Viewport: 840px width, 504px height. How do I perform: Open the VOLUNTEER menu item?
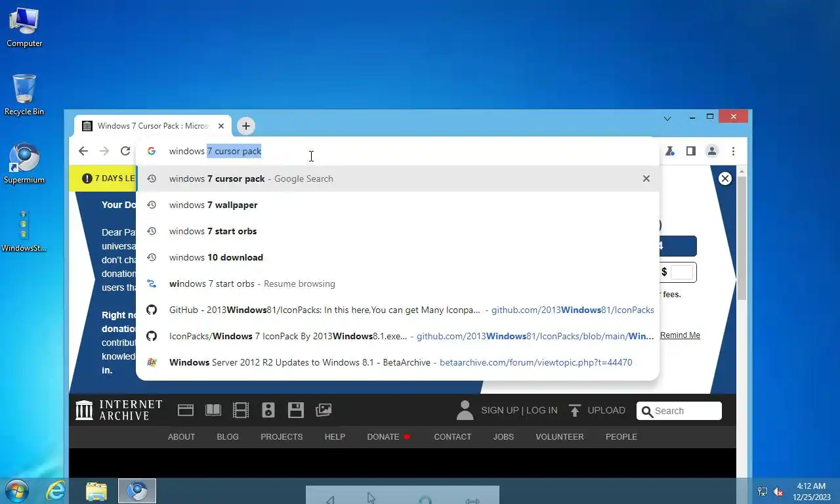(559, 436)
